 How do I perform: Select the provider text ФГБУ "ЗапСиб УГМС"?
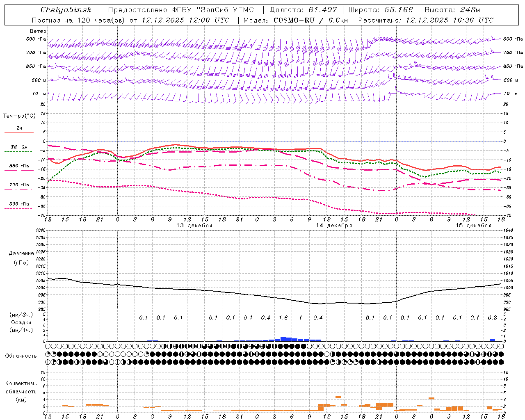[215, 10]
